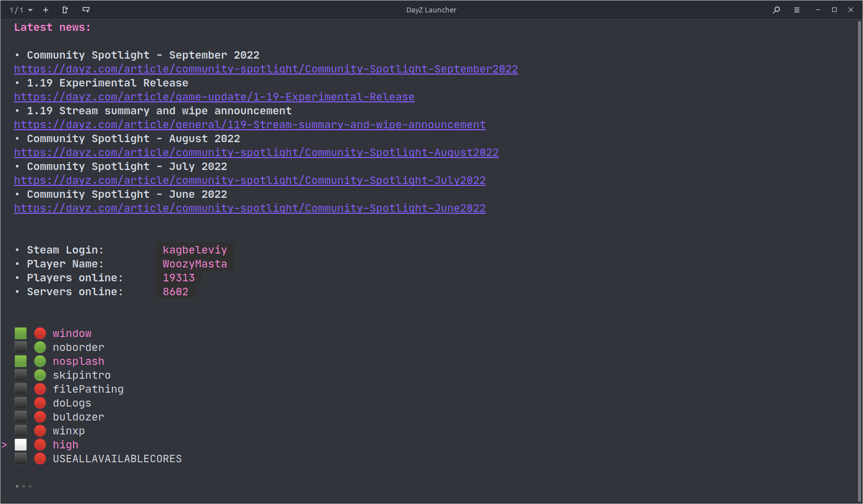Click the red status dot beside high
The height and width of the screenshot is (504, 863).
pyautogui.click(x=40, y=444)
